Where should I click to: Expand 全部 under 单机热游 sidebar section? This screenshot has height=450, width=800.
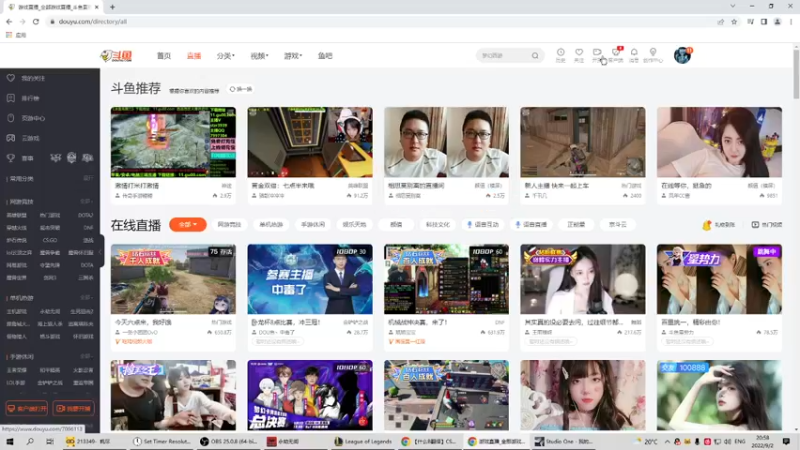pos(87,297)
